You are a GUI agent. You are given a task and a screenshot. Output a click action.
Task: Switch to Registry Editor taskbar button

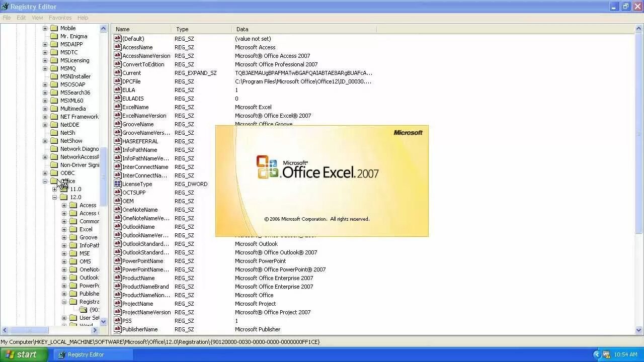coord(93,354)
